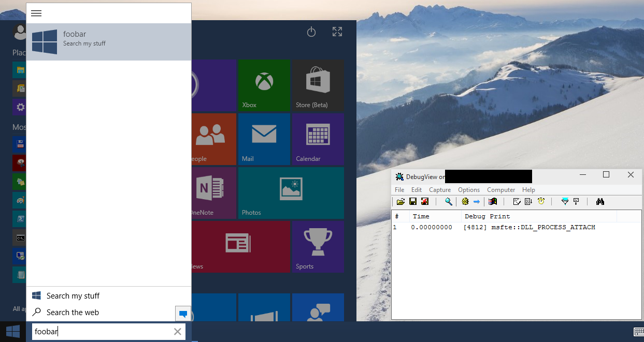The width and height of the screenshot is (644, 342).
Task: Toggle the magnifier Capture icon in DebugView
Action: click(x=449, y=202)
